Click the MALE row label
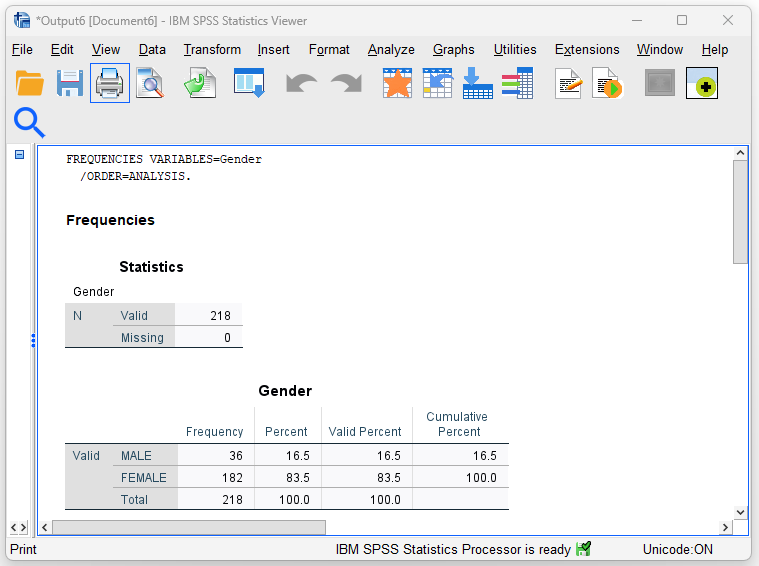 (136, 456)
